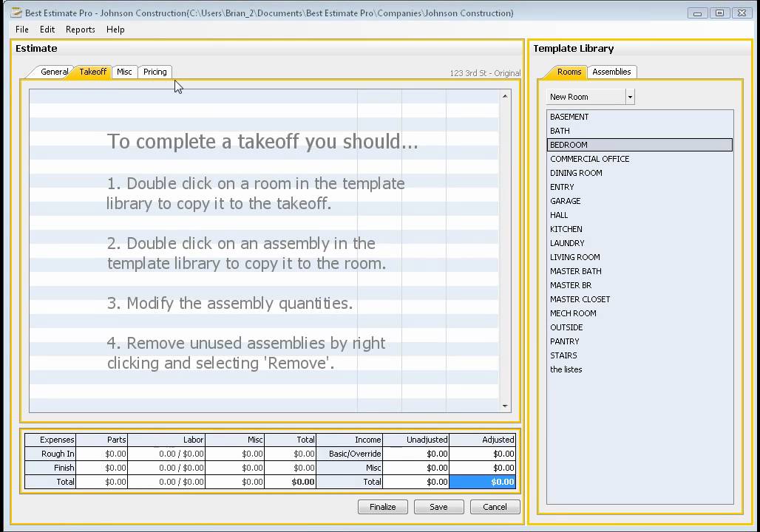
Task: Select MECH ROOM room template
Action: 639,313
